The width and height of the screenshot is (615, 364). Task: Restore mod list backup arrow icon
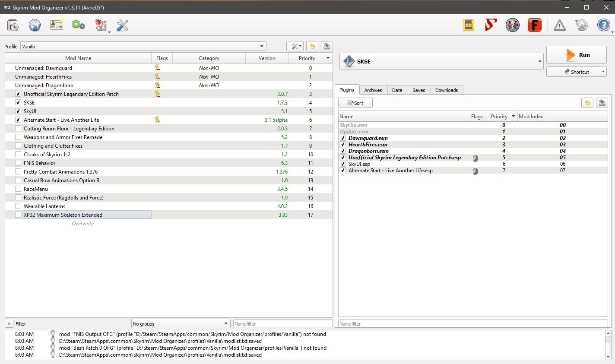click(x=312, y=47)
